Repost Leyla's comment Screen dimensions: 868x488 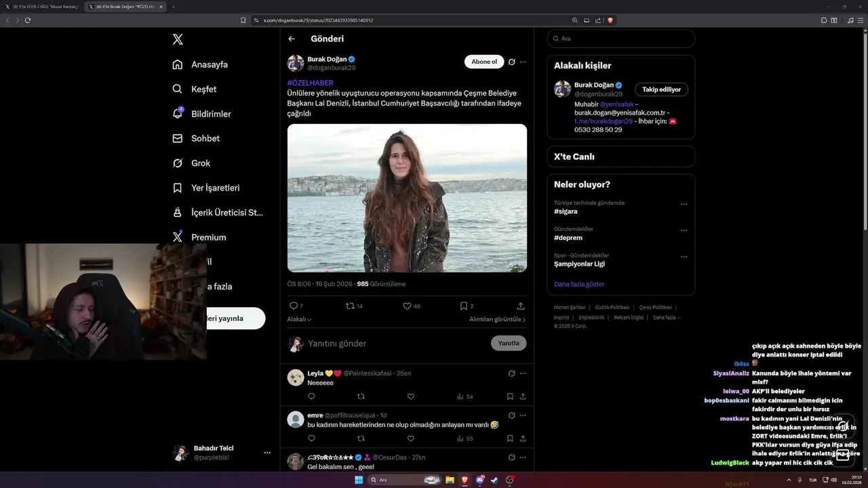pos(361,396)
